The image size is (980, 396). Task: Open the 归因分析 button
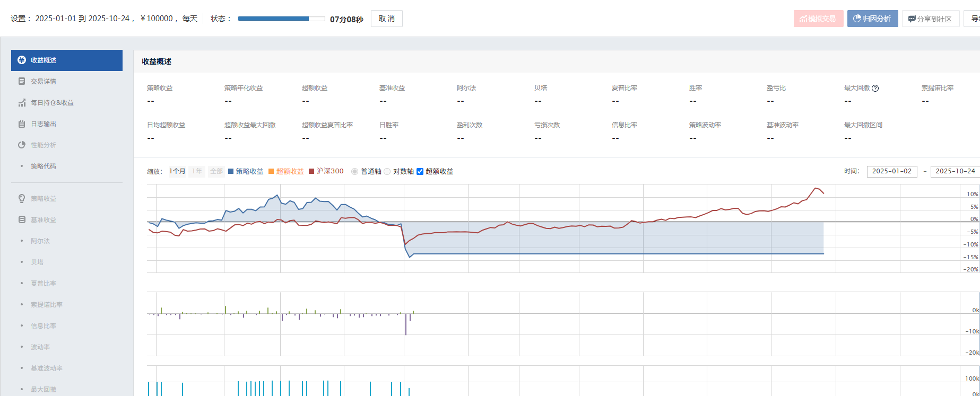(x=872, y=19)
